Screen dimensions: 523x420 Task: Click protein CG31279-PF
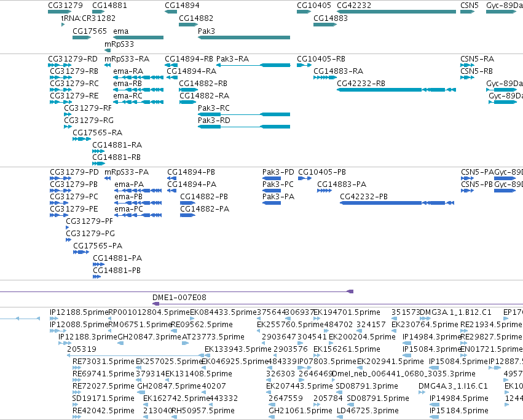coord(89,221)
